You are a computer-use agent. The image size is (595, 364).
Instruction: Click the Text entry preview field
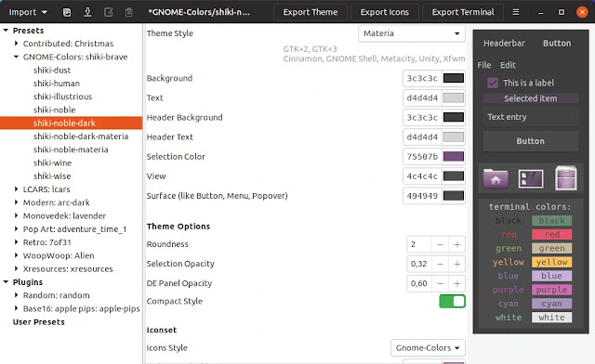pyautogui.click(x=531, y=117)
